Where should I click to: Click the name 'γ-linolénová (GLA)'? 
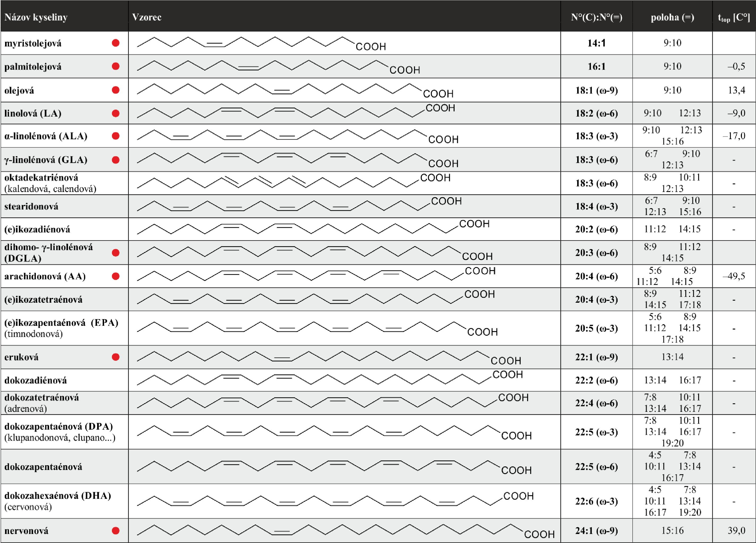46,160
